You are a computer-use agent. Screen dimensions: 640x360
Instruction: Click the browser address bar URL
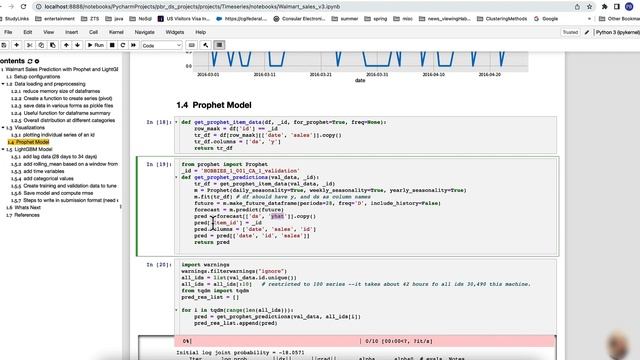192,7
